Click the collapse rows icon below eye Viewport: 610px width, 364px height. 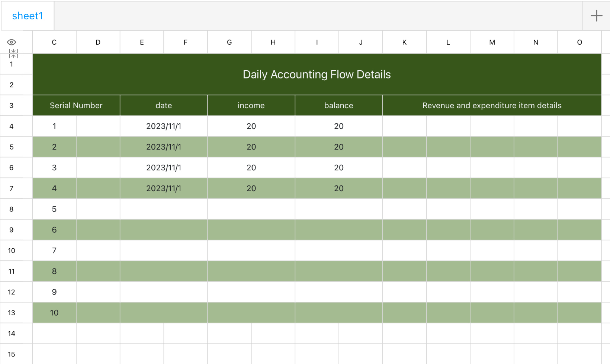13,53
